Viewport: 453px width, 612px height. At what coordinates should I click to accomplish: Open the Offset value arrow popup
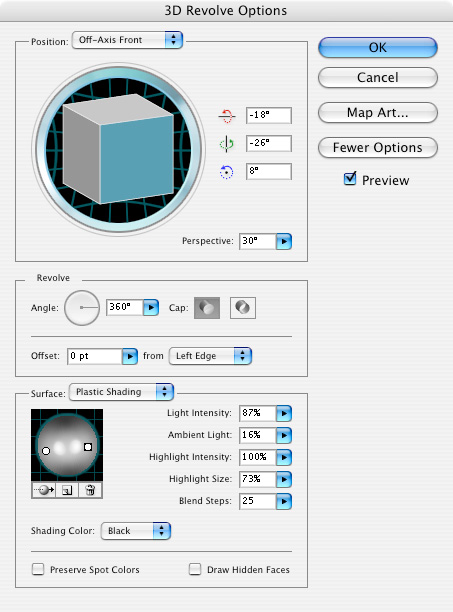[x=130, y=356]
